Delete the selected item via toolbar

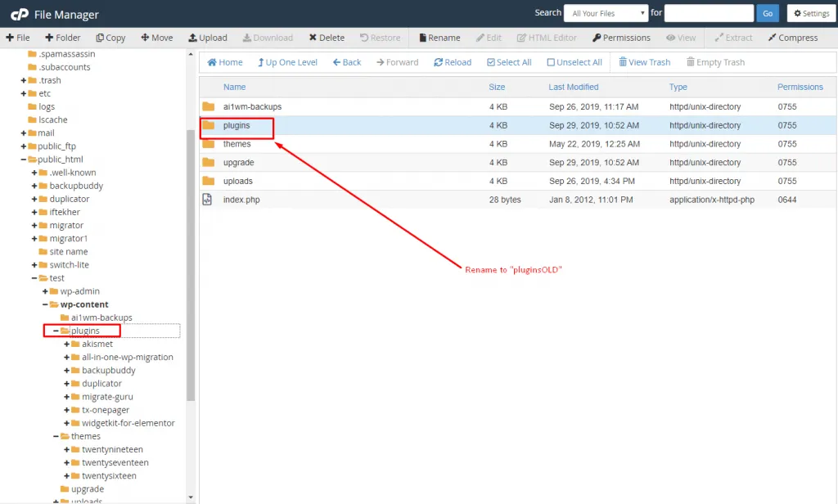click(327, 38)
